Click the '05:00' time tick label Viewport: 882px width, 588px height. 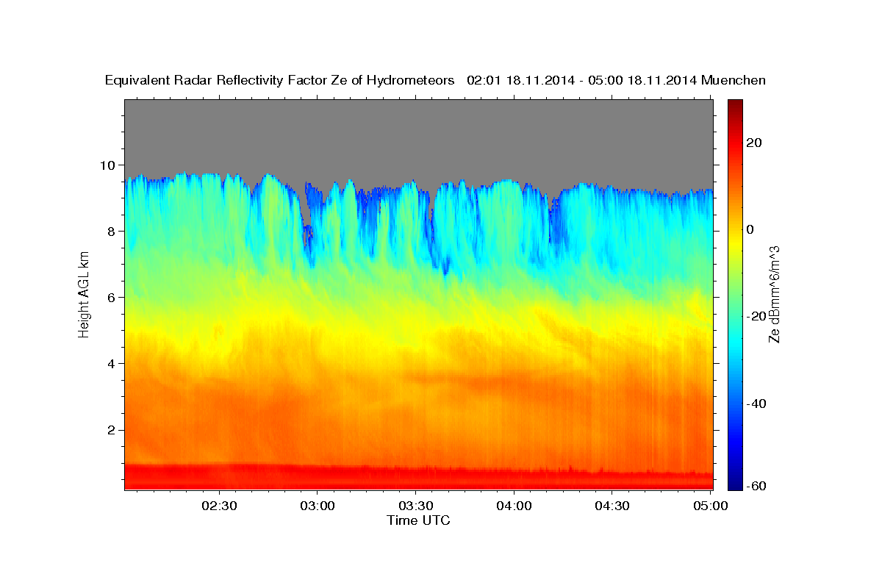point(710,506)
